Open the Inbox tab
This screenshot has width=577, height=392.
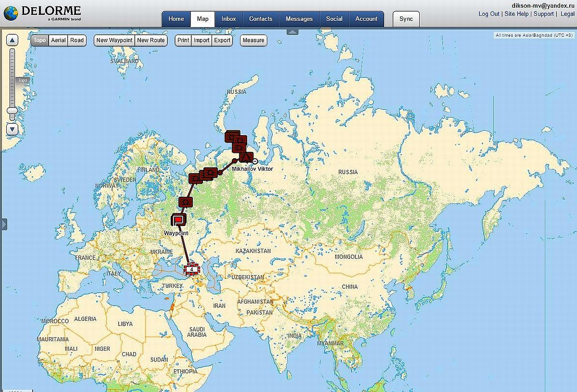pos(228,19)
